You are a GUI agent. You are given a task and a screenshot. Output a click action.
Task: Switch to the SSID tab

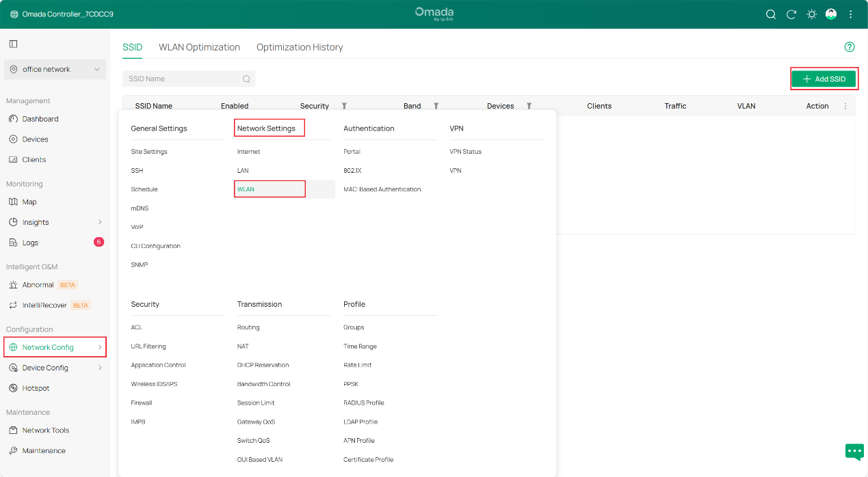(133, 47)
